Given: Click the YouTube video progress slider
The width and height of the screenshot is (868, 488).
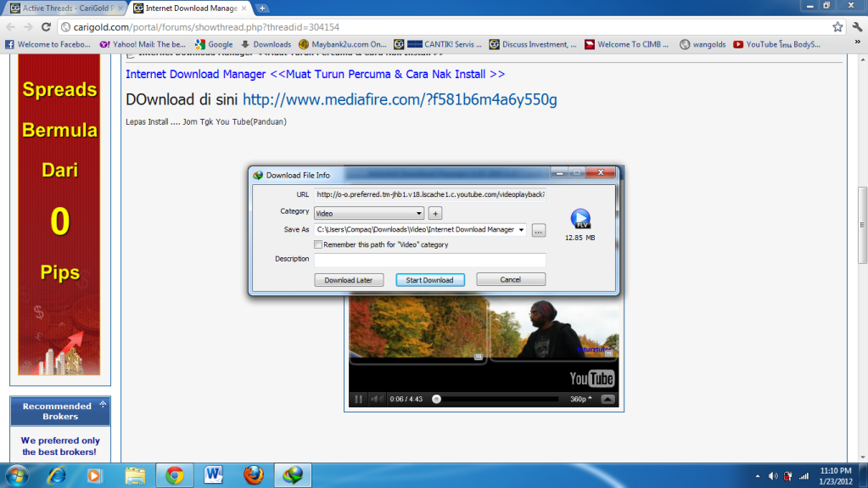Looking at the screenshot, I should (x=436, y=399).
